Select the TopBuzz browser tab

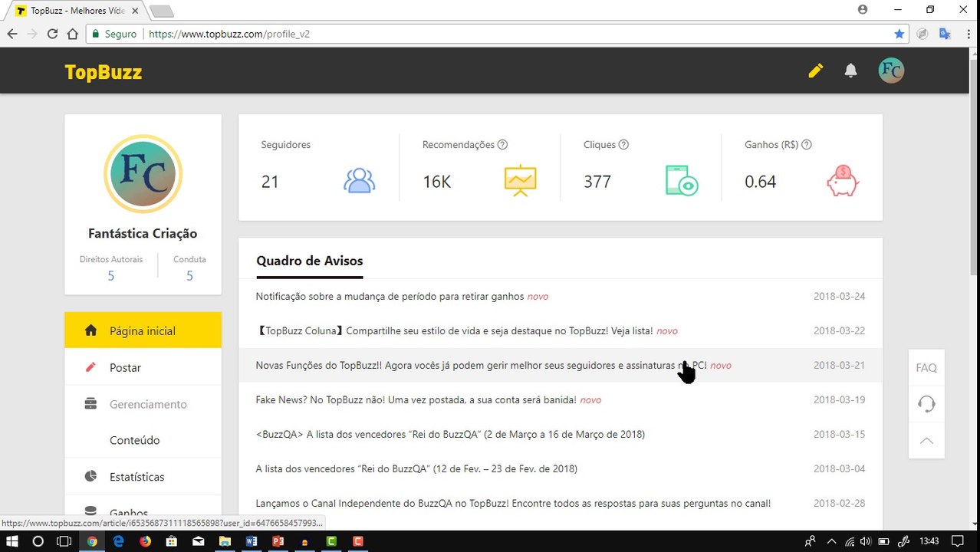coord(77,11)
